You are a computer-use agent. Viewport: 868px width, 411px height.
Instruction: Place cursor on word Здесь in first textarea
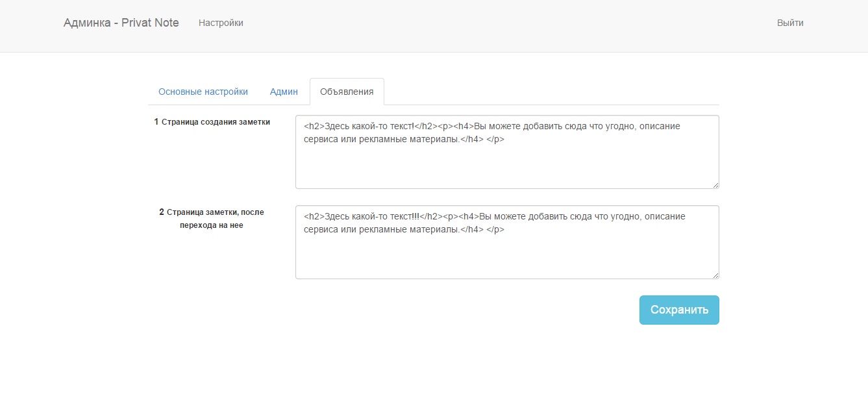tap(337, 127)
